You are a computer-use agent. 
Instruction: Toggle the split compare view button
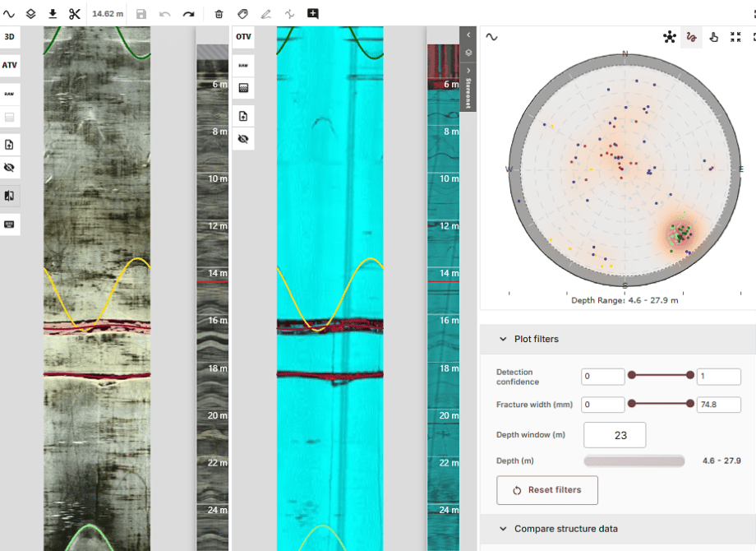10,196
